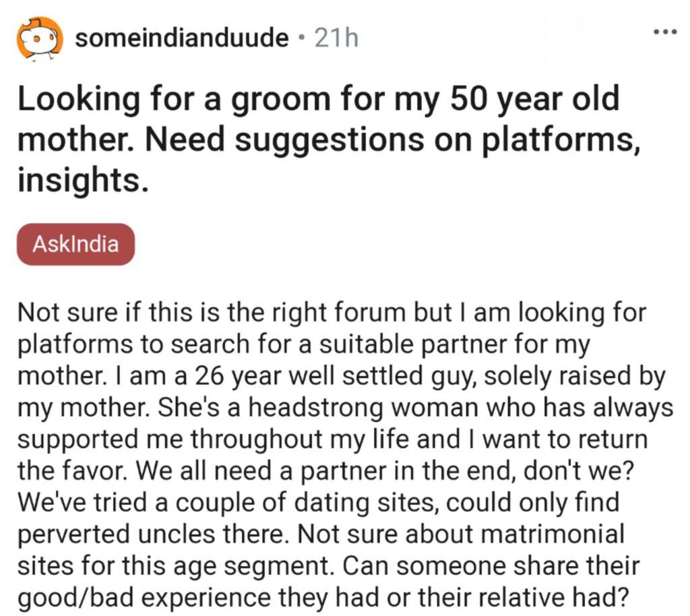
Task: Click body line 'platforms to search for a suitable partner'
Action: coord(304,345)
